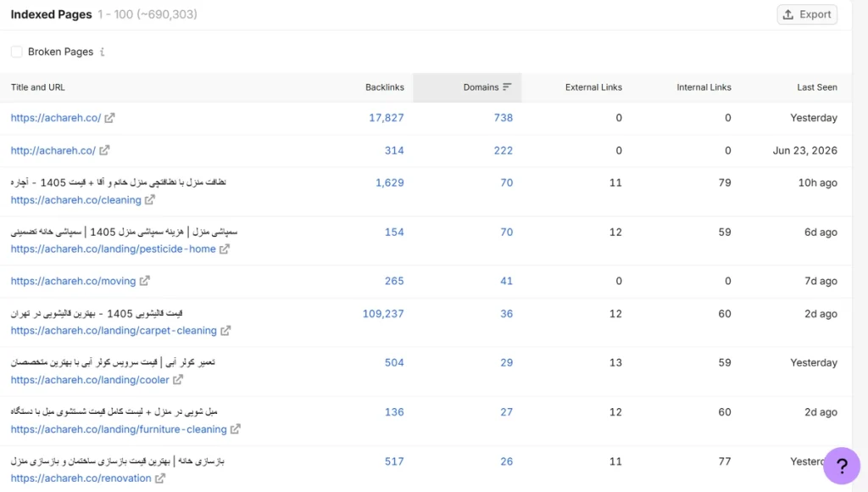Open the achareh.co/cleaning URL link
The width and height of the screenshot is (868, 492).
point(75,200)
